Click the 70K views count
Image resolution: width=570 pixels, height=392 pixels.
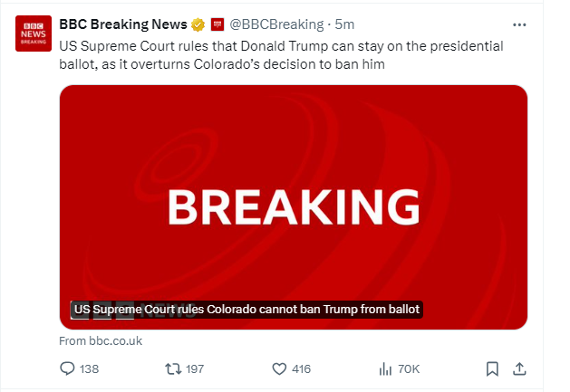tap(409, 368)
